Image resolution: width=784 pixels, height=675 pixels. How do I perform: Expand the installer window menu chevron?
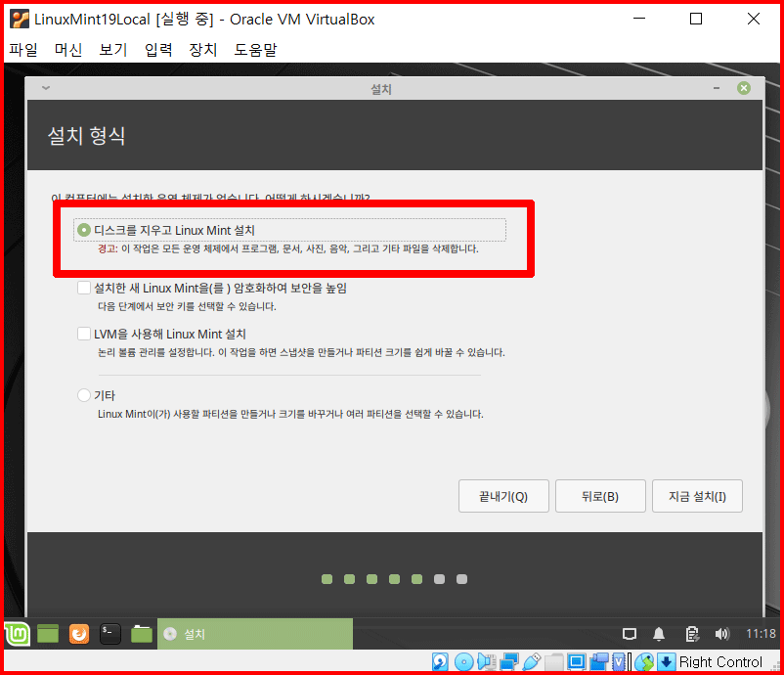coord(46,88)
